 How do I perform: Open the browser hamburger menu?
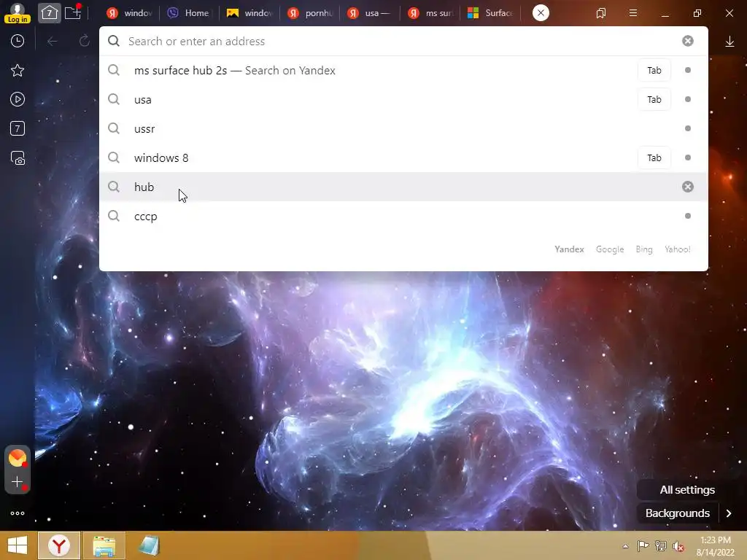[x=633, y=13]
